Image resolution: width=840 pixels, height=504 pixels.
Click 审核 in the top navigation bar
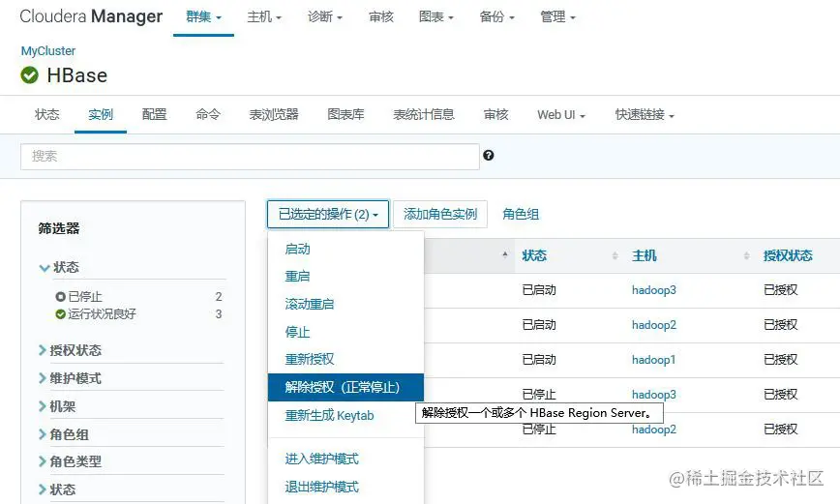[x=381, y=17]
